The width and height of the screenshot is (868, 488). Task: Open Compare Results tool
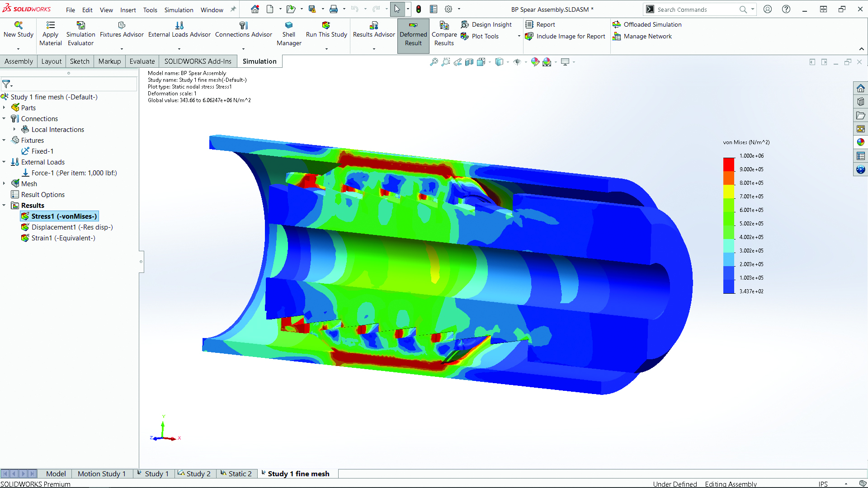pos(444,34)
